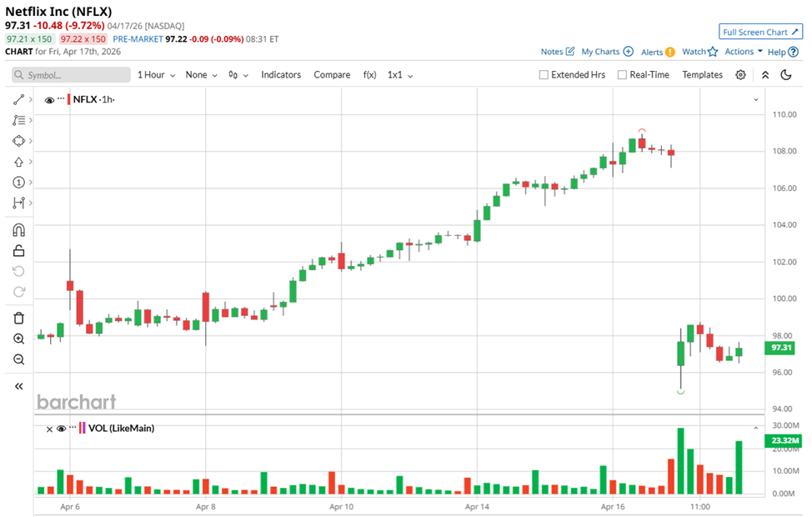Click the 97.31 current price label
The height and width of the screenshot is (517, 812).
(x=781, y=348)
